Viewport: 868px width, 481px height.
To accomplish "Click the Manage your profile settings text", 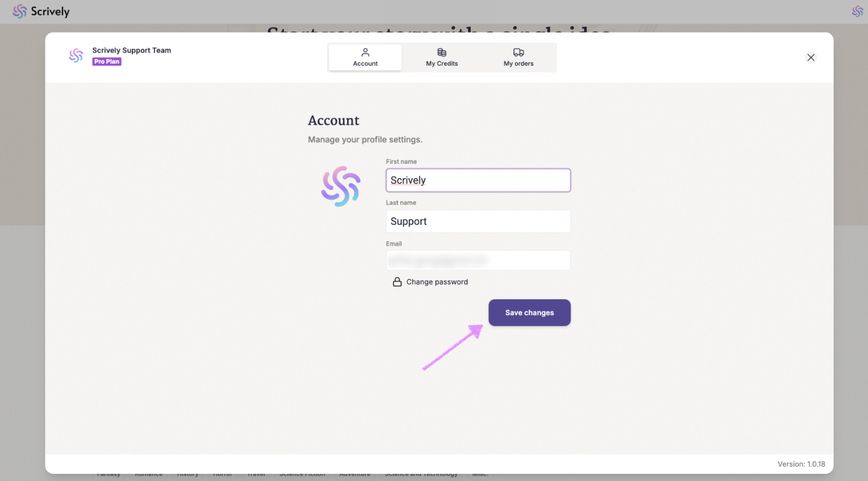I will tap(365, 140).
